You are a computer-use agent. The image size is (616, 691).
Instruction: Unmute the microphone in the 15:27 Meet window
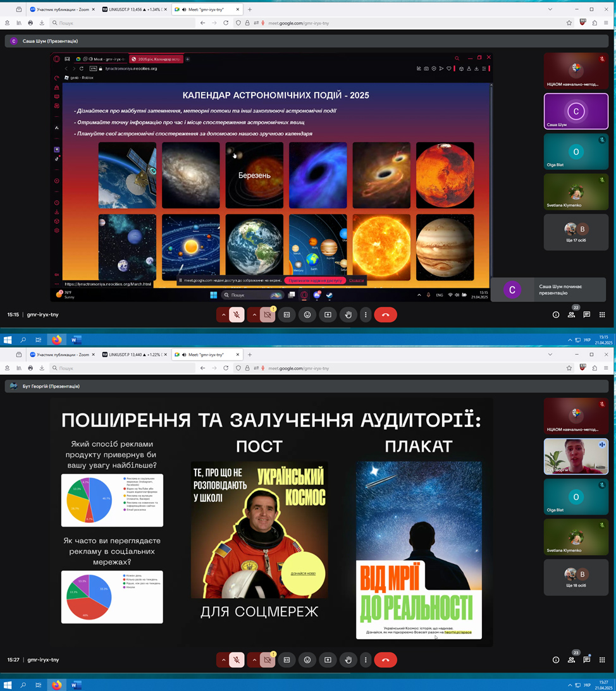tap(237, 660)
